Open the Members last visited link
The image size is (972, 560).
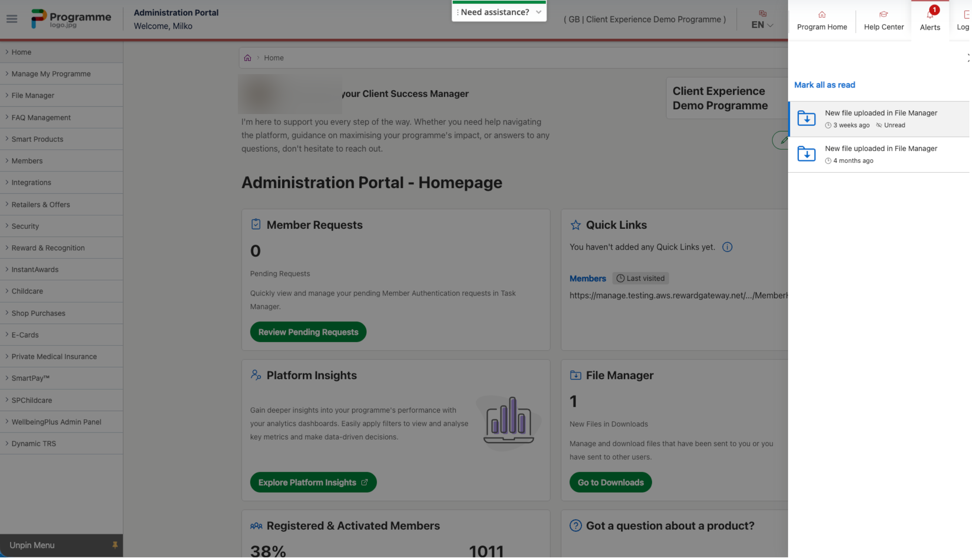tap(587, 279)
